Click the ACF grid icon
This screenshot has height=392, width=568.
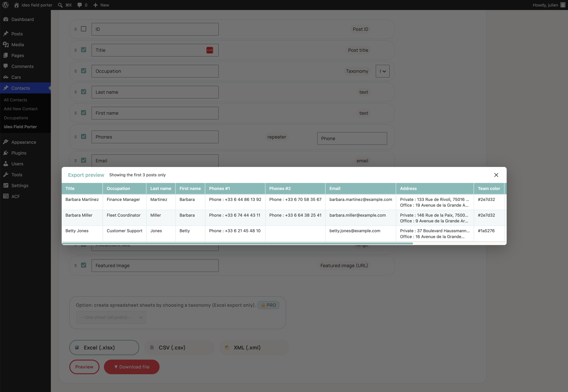click(x=6, y=196)
